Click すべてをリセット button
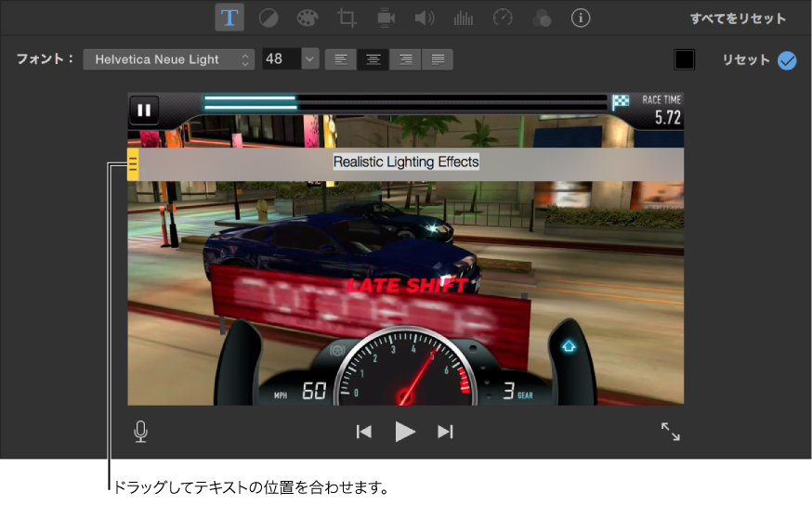Screen dimensions: 812x505 738,19
